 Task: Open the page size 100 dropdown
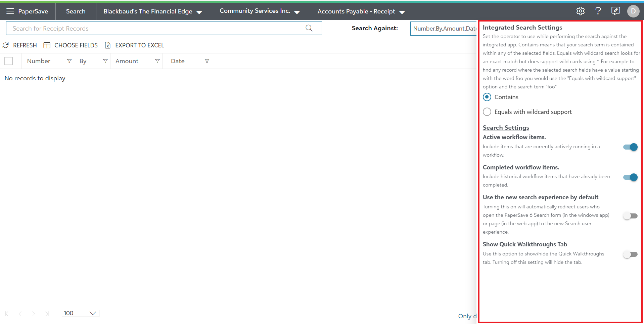(x=80, y=313)
